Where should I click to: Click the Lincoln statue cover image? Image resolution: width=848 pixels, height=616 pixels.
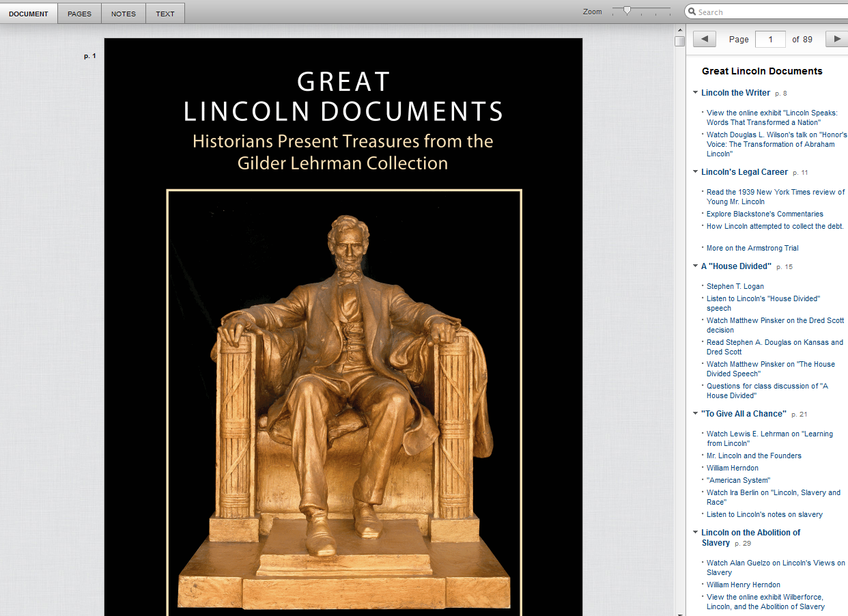point(343,403)
